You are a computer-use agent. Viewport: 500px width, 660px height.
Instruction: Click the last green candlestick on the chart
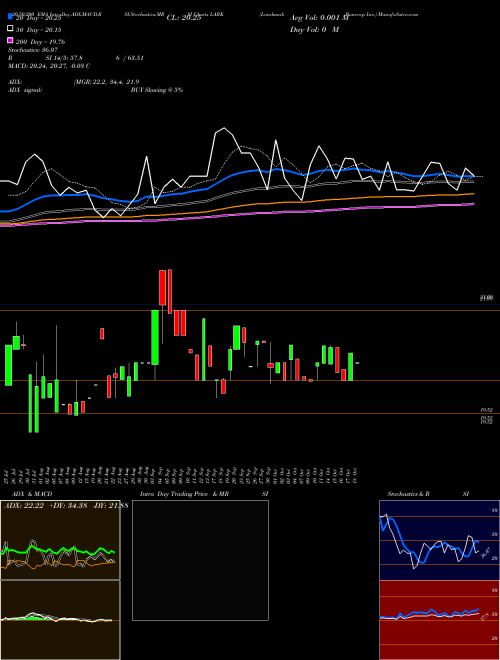click(350, 367)
